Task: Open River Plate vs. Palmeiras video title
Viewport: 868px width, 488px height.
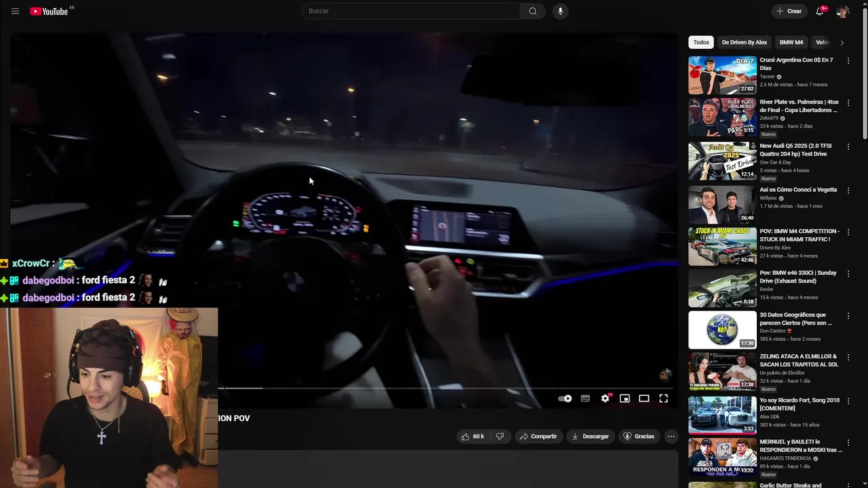Action: click(x=800, y=106)
